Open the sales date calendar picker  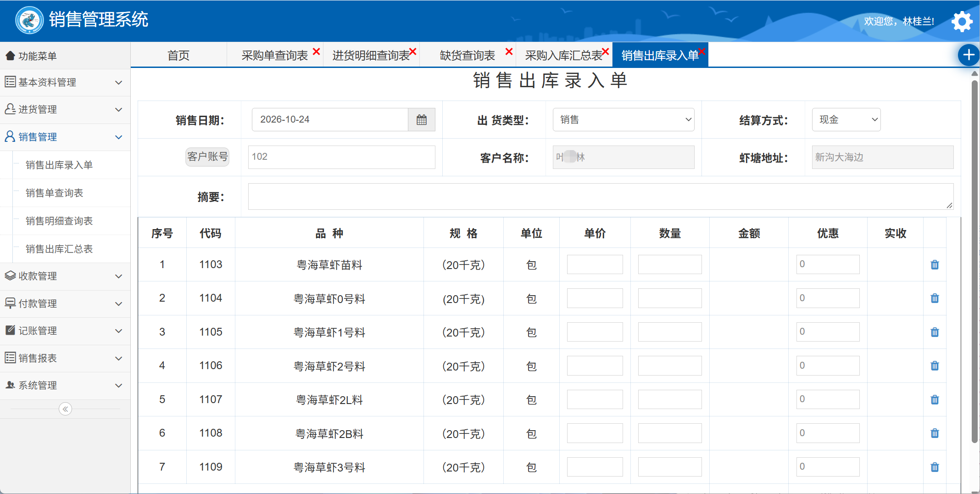pos(421,120)
